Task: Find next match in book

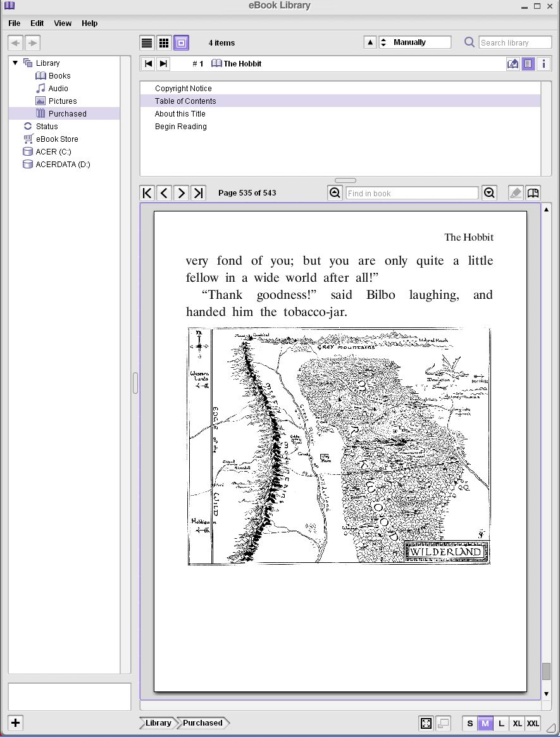Action: (489, 192)
